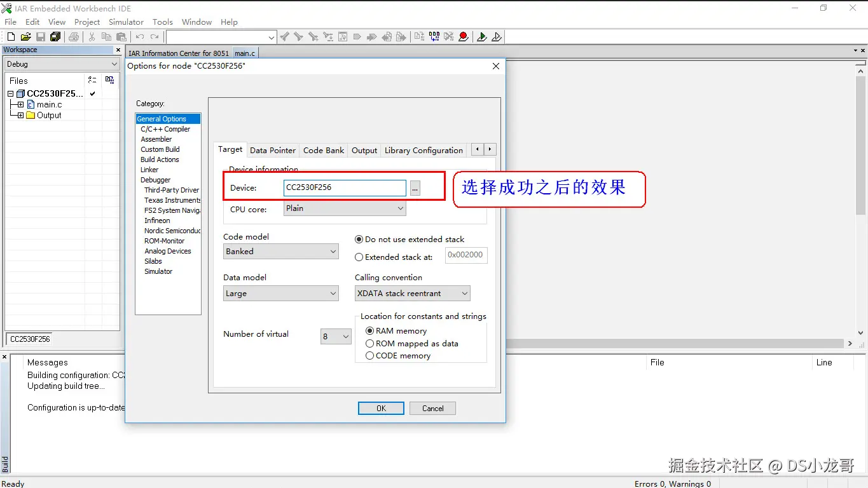The width and height of the screenshot is (868, 488).
Task: Close the Workspace panel
Action: [x=118, y=50]
